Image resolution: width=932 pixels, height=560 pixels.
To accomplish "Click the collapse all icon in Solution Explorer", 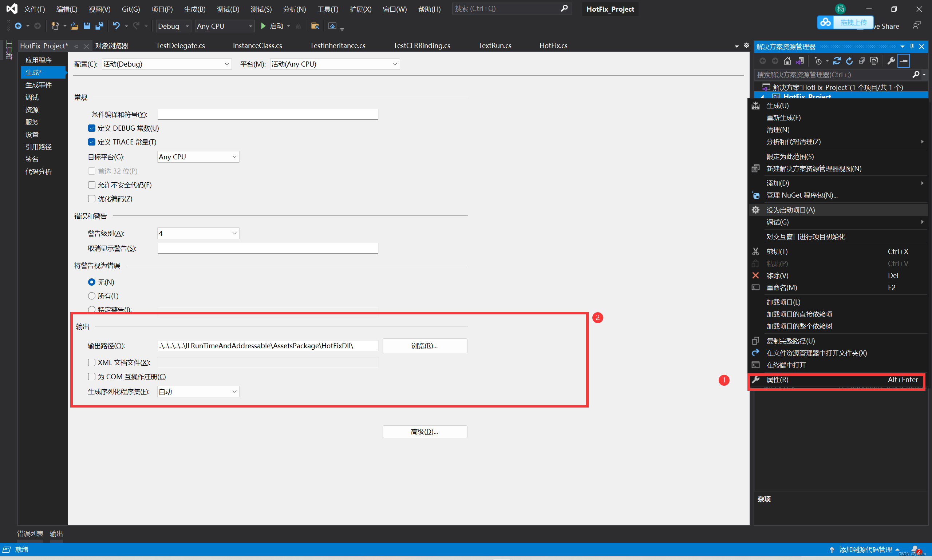I will pyautogui.click(x=861, y=61).
